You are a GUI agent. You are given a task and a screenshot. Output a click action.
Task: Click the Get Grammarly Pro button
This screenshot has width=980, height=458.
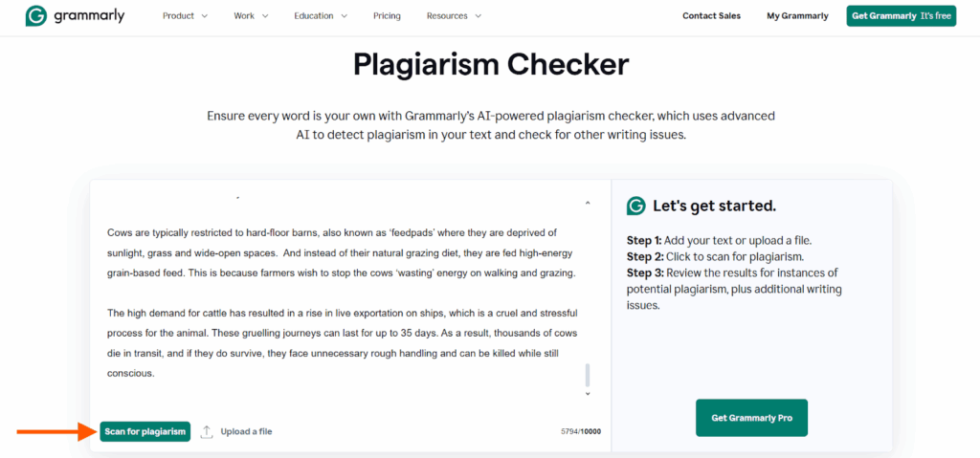752,418
